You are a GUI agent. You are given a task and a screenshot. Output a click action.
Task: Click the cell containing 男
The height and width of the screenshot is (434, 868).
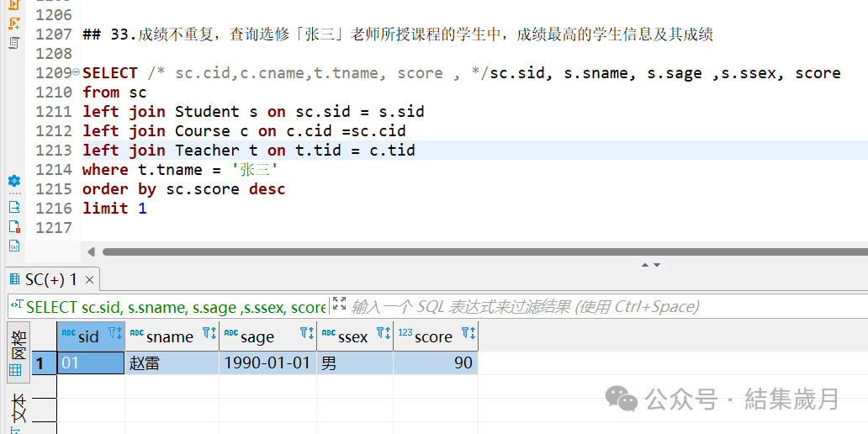click(355, 363)
